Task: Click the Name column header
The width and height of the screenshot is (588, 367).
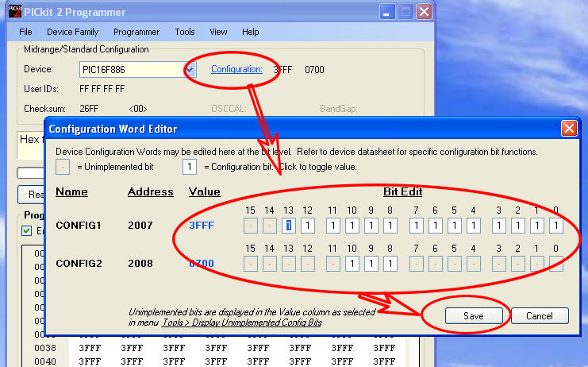Action: pos(71,191)
